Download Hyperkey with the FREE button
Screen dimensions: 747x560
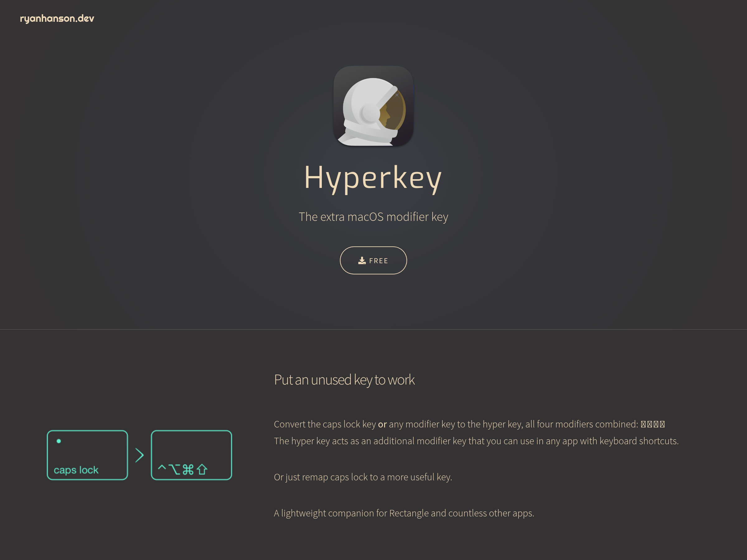(x=373, y=260)
